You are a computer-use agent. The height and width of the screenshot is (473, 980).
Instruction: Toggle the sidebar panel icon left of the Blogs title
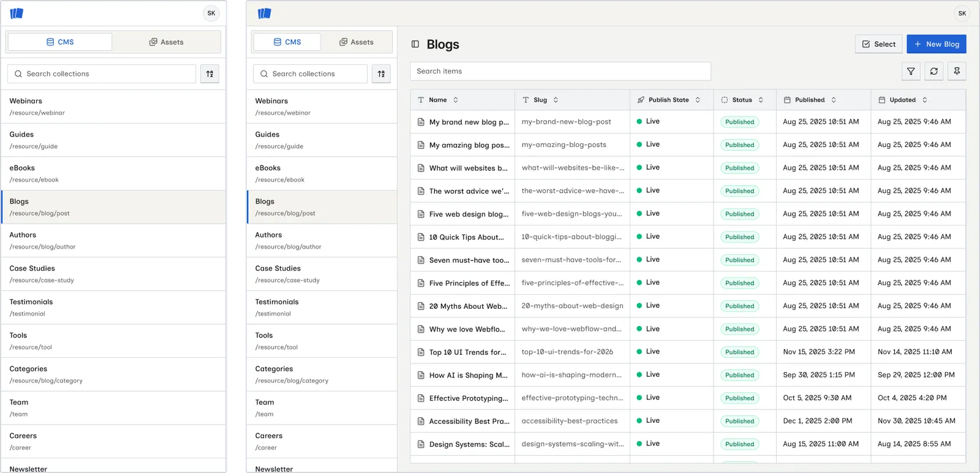click(415, 44)
